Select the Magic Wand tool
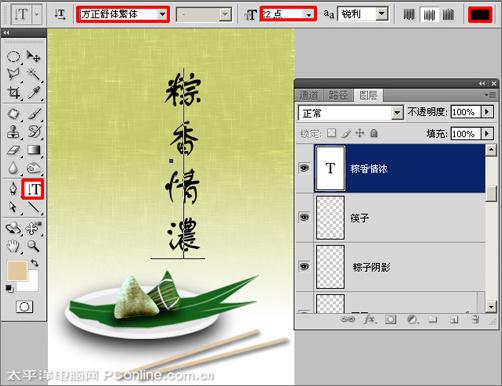 pyautogui.click(x=33, y=74)
